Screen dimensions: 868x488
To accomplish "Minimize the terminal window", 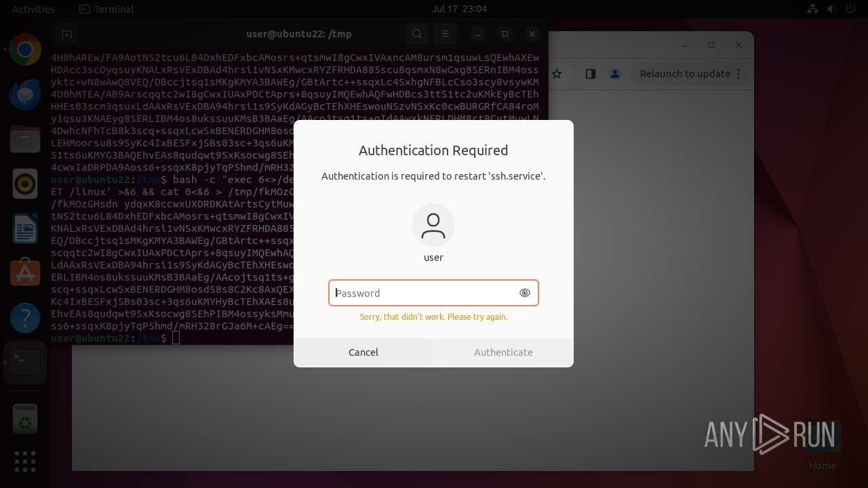I will [477, 34].
